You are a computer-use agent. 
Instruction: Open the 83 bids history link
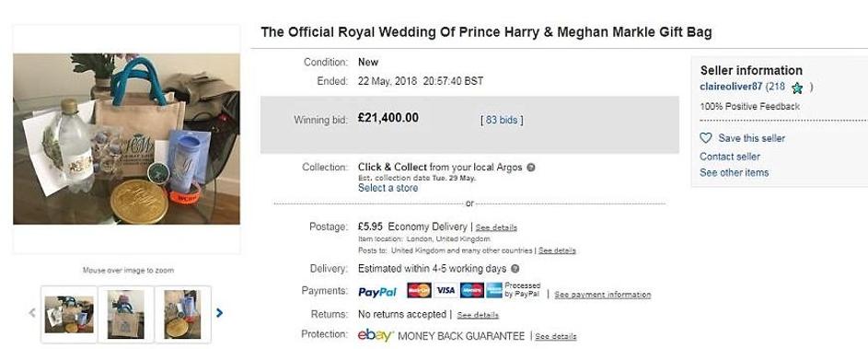(x=502, y=120)
